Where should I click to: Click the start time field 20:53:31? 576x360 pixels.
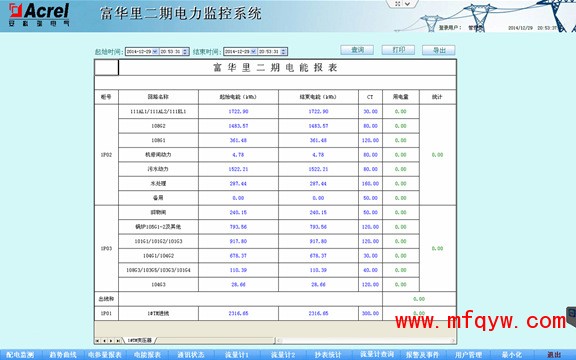pos(171,52)
